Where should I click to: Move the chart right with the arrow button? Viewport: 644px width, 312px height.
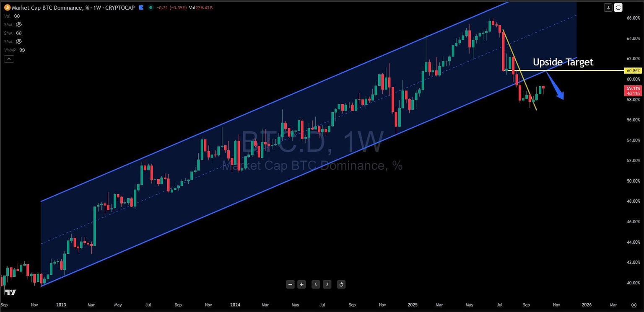pyautogui.click(x=327, y=284)
